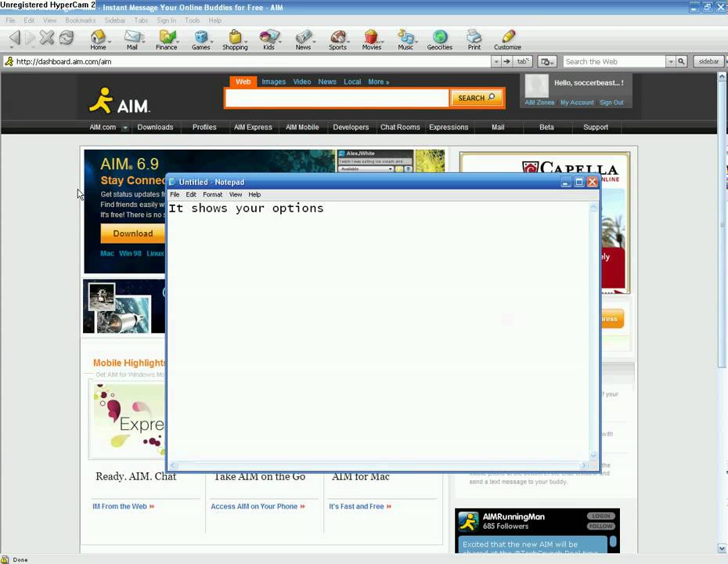
Task: Open the new tab options dropdown button
Action: (547, 61)
